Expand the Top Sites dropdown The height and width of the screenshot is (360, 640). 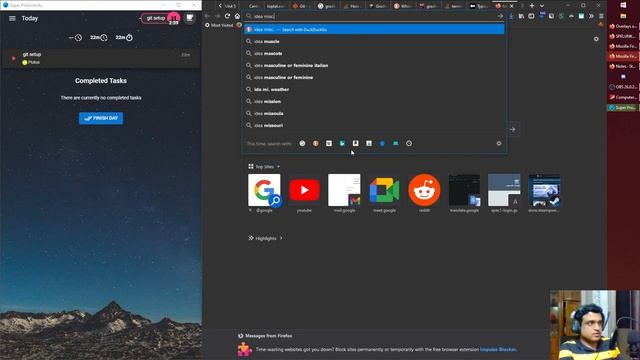pyautogui.click(x=264, y=167)
